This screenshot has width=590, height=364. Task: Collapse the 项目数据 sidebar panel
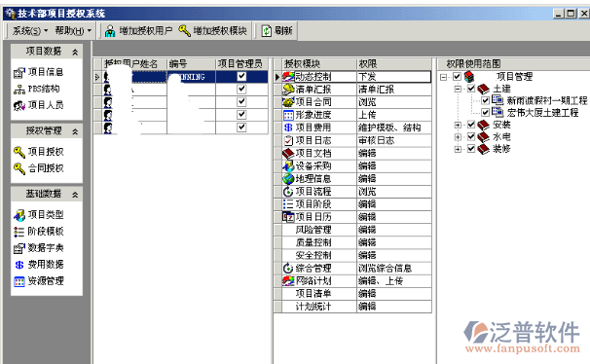tap(75, 52)
